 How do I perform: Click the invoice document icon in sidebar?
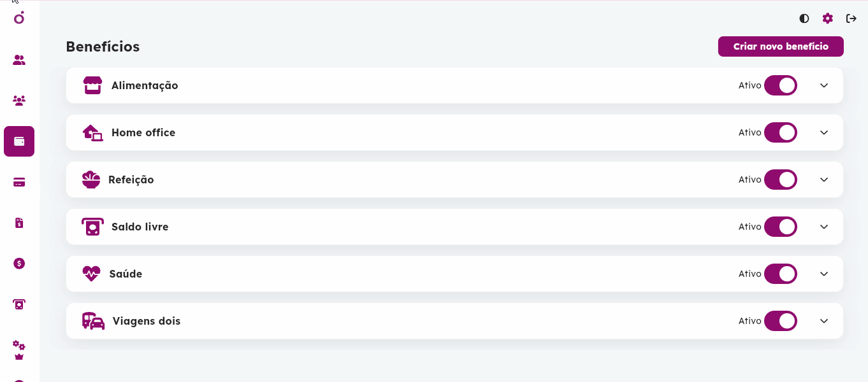pos(19,223)
